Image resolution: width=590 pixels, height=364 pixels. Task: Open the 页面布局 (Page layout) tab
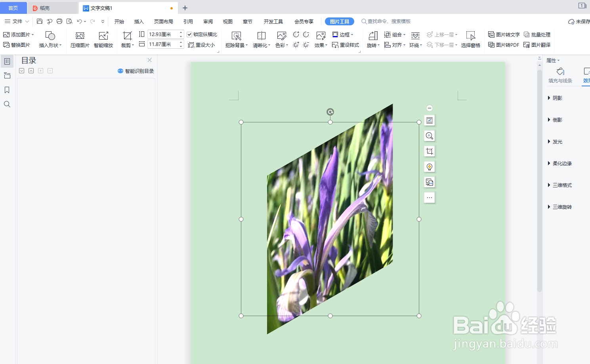pyautogui.click(x=164, y=21)
